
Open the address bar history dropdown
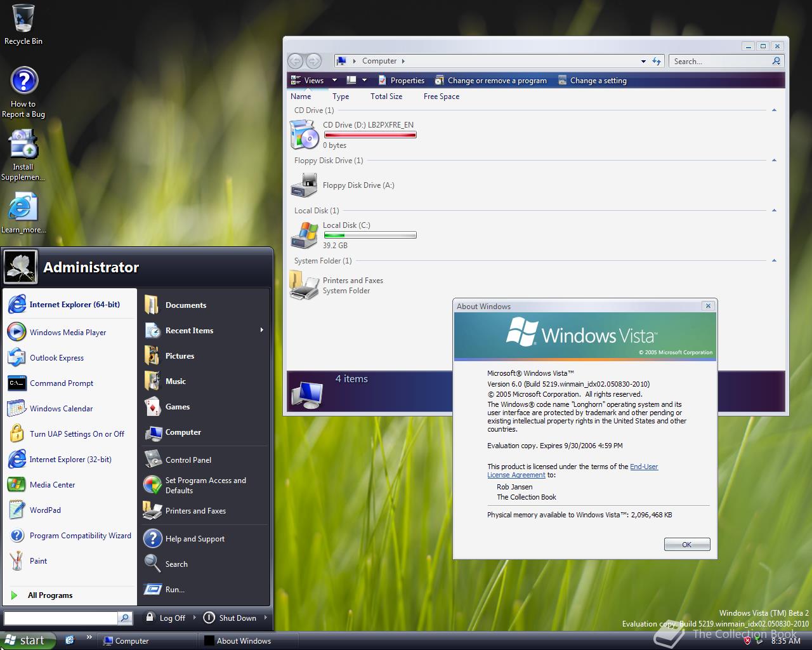[x=643, y=61]
